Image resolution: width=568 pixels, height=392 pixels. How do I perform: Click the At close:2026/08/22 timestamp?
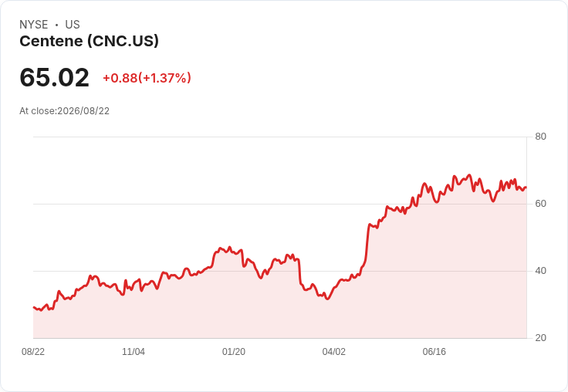(65, 111)
